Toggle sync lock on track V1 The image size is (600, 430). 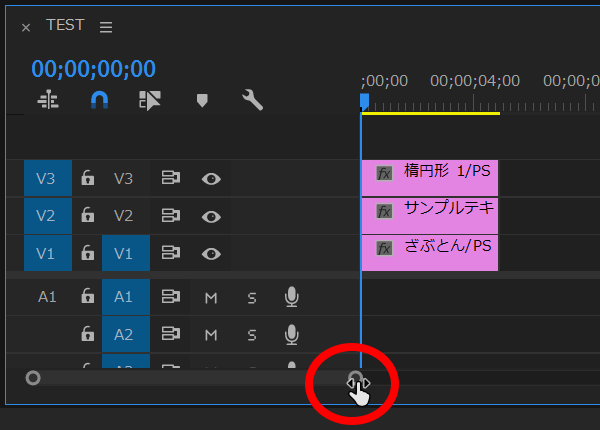(x=171, y=253)
